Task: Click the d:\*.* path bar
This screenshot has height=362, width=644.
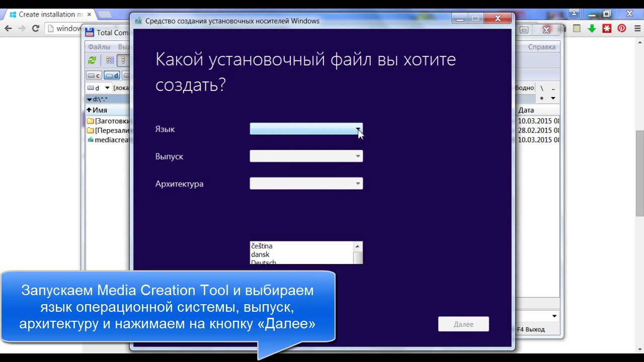Action: pyautogui.click(x=108, y=99)
